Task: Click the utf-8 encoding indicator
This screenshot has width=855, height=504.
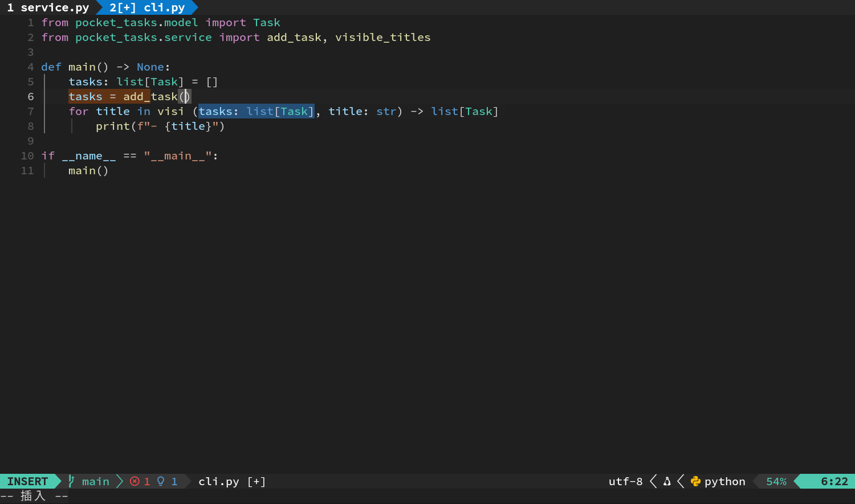Action: pos(625,481)
